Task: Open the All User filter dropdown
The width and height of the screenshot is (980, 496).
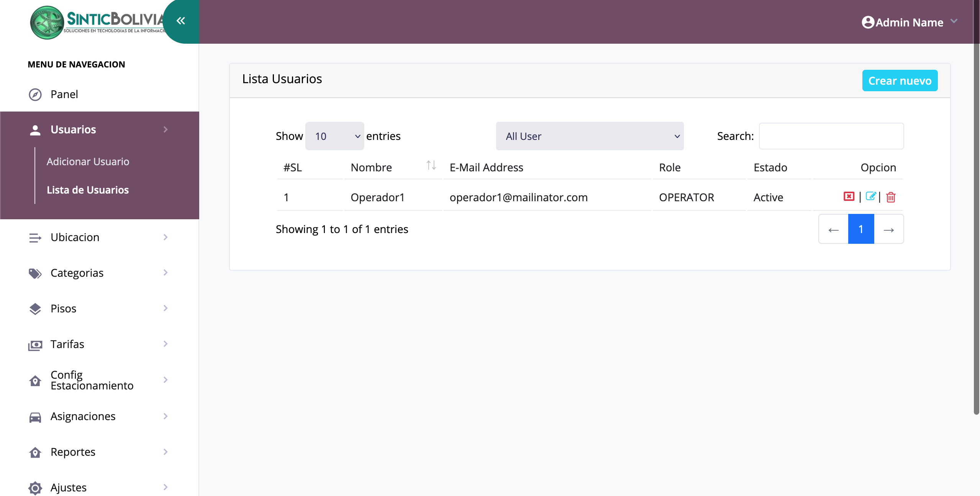Action: pyautogui.click(x=589, y=136)
